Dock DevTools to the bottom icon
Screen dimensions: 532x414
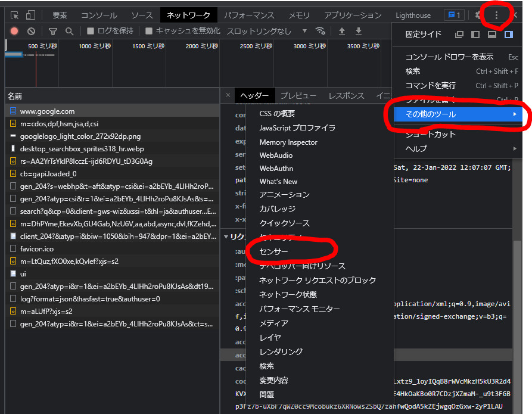[492, 35]
